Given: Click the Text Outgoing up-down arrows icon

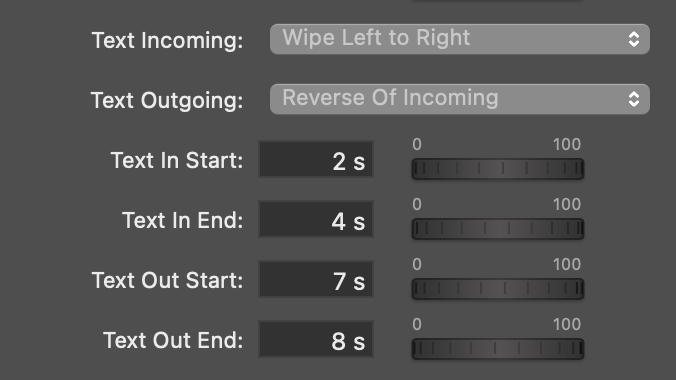Looking at the screenshot, I should click(x=633, y=99).
